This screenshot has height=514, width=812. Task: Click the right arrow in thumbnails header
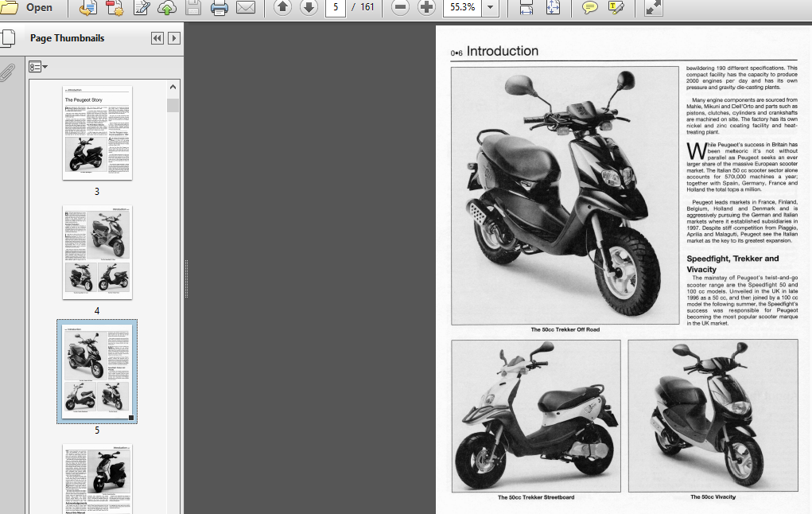coord(174,38)
